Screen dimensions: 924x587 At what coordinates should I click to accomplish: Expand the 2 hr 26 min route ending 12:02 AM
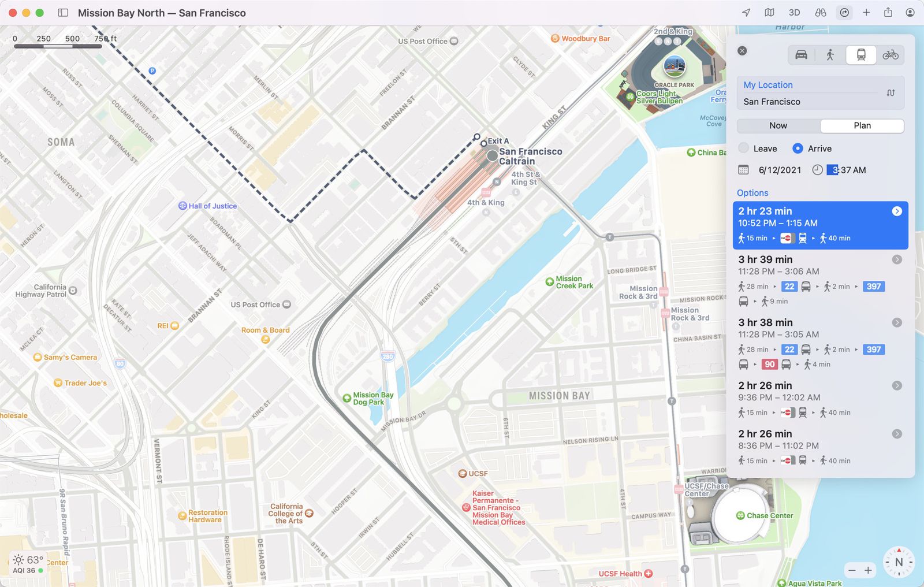pos(897,385)
